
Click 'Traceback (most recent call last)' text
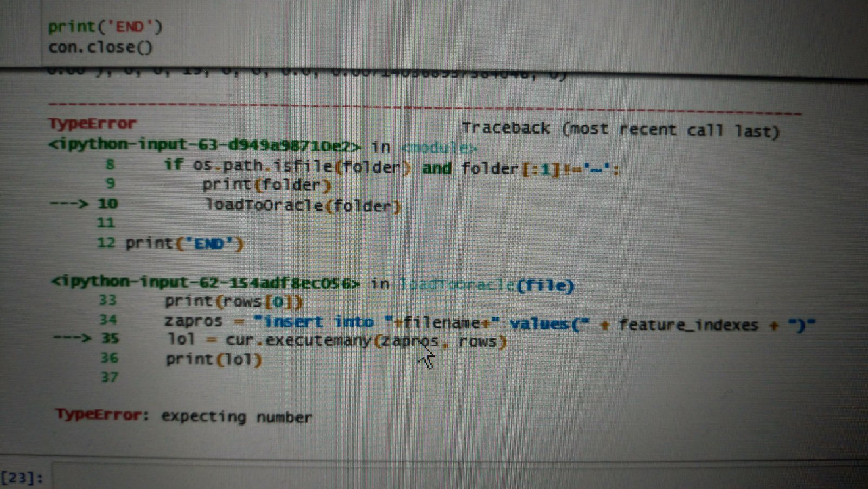coord(621,129)
